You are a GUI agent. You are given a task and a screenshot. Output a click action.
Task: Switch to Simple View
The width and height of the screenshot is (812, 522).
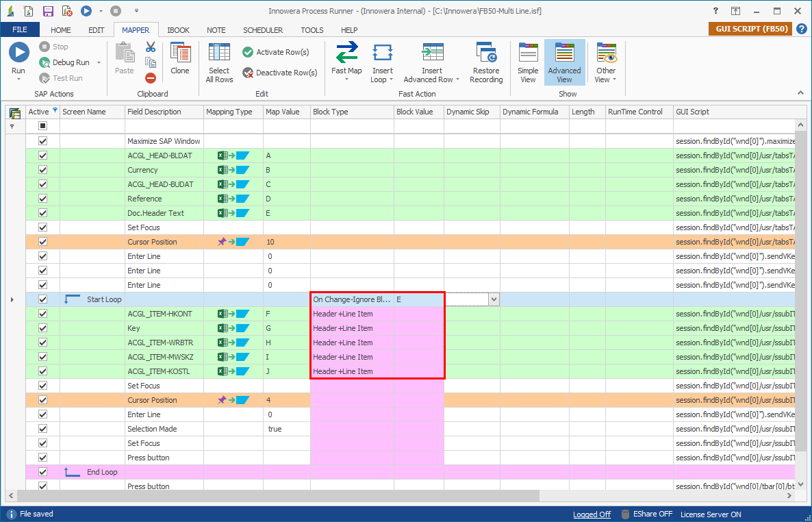[x=528, y=53]
